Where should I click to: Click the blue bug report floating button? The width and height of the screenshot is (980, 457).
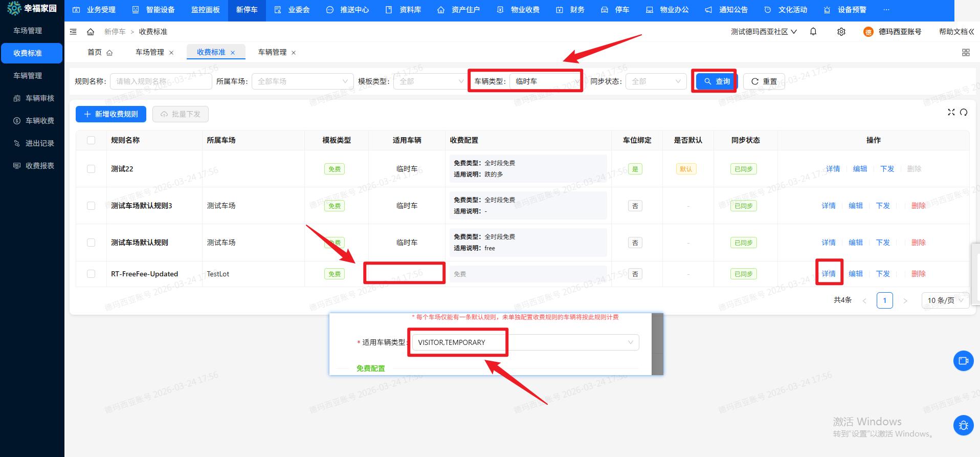point(963,425)
